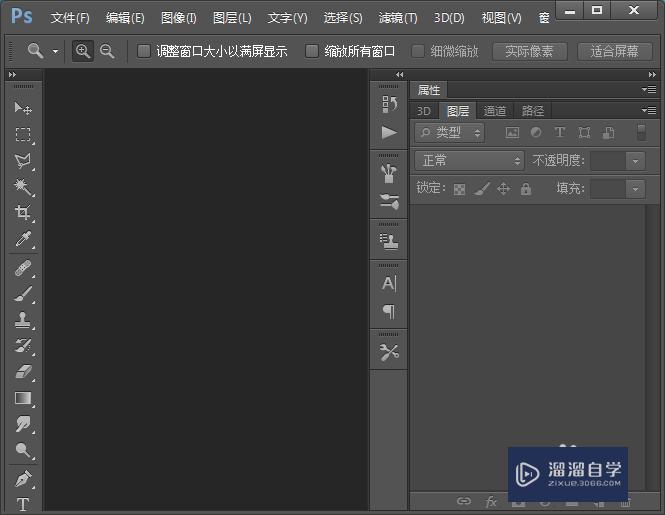The width and height of the screenshot is (665, 515).
Task: Select the Eyedropper tool
Action: coord(23,239)
